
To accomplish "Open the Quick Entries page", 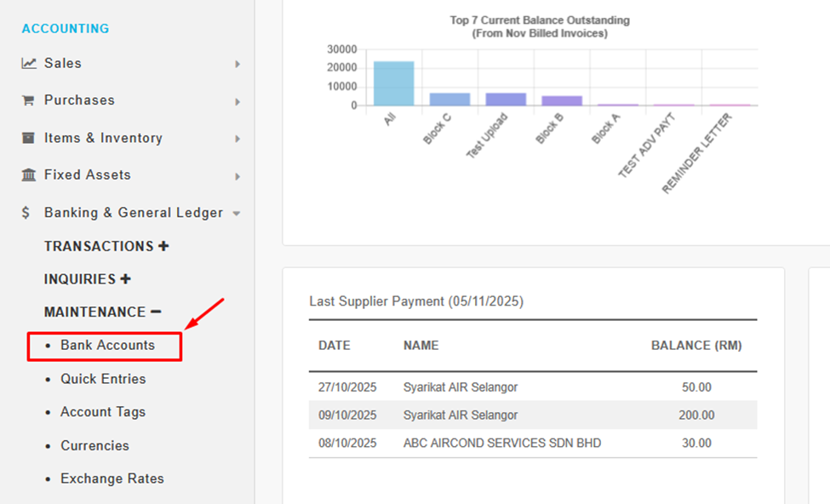I will click(x=103, y=379).
